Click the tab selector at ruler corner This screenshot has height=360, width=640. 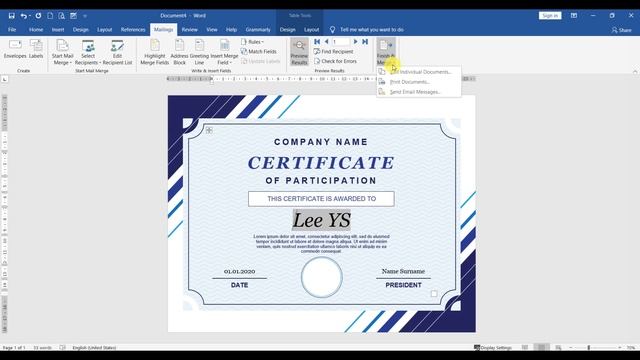point(4,79)
